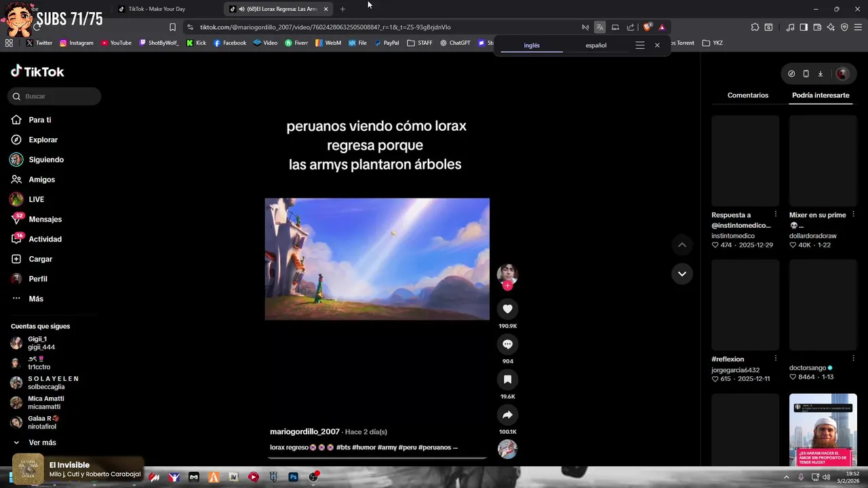Image resolution: width=868 pixels, height=488 pixels.
Task: Click the phone icon in top-right toolbar
Action: coord(806,74)
